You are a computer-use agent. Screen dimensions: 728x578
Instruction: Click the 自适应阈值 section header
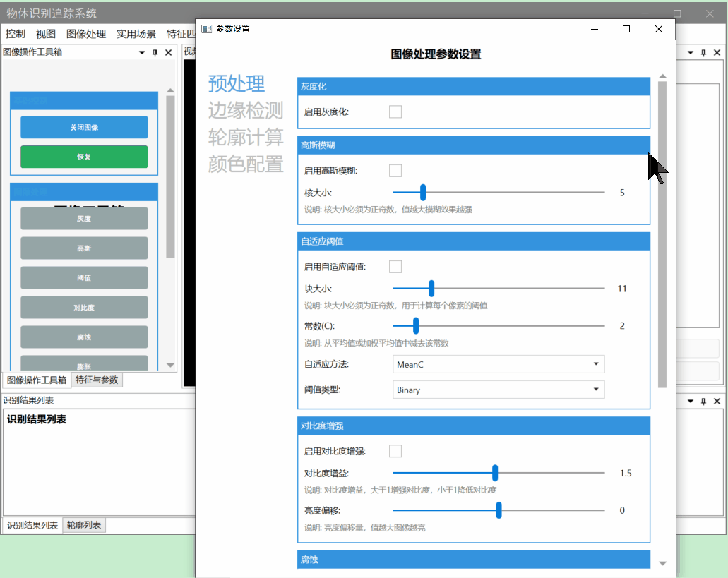coord(474,241)
